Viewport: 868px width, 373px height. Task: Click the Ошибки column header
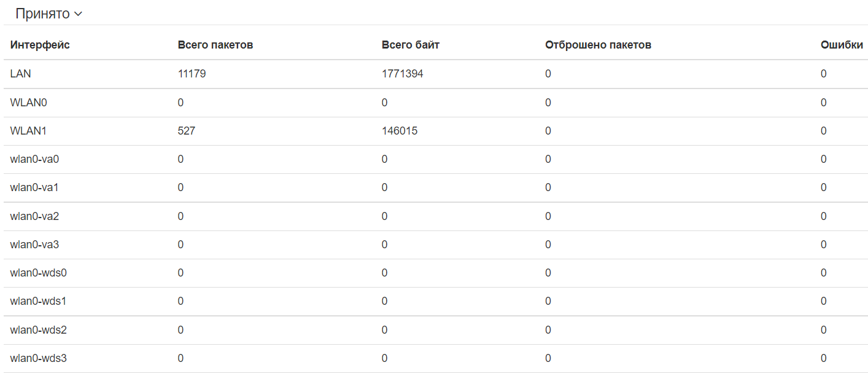(x=841, y=45)
